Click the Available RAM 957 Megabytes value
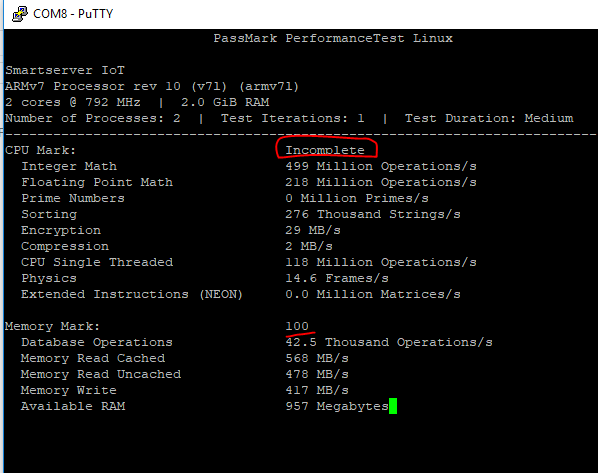The width and height of the screenshot is (598, 473). [x=337, y=406]
